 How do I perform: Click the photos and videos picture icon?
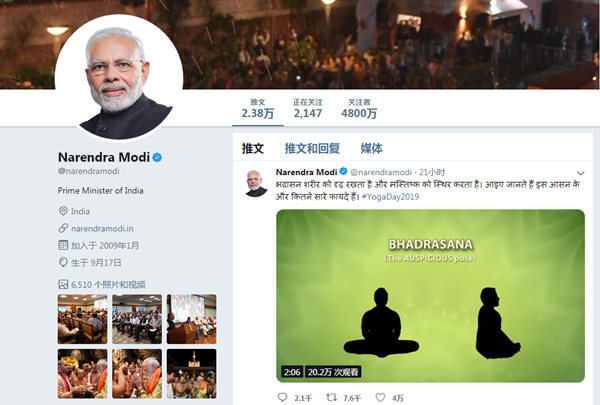63,284
